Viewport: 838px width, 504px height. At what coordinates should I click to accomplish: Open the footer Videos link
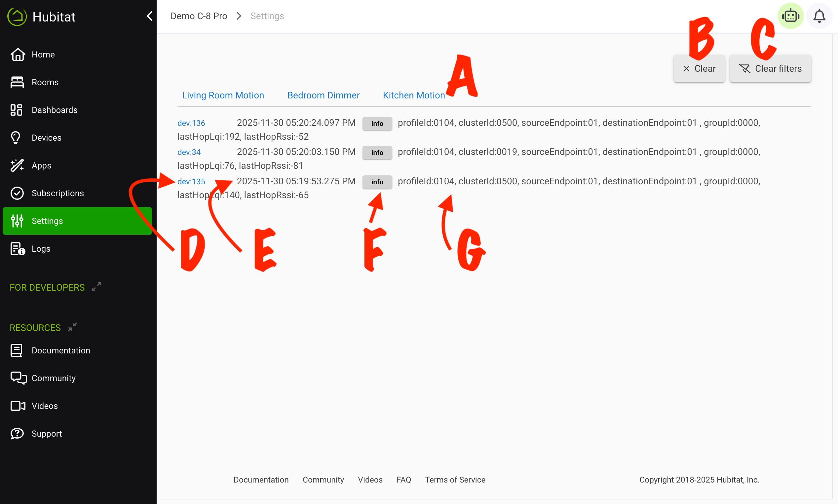370,480
